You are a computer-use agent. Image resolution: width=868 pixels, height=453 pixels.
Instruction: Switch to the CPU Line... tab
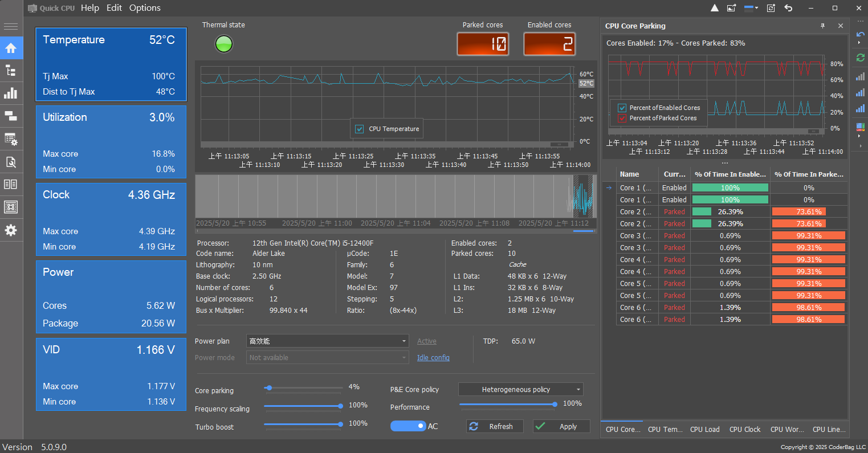829,430
